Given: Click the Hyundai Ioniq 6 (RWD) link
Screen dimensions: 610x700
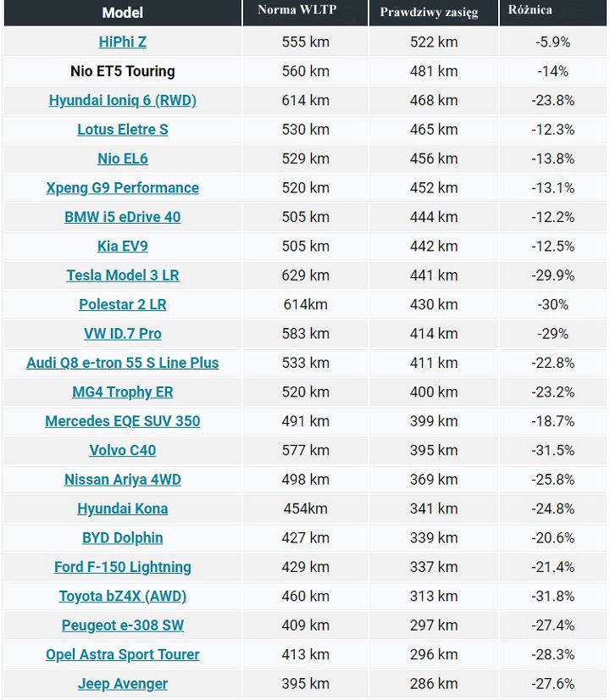Looking at the screenshot, I should tap(122, 101).
